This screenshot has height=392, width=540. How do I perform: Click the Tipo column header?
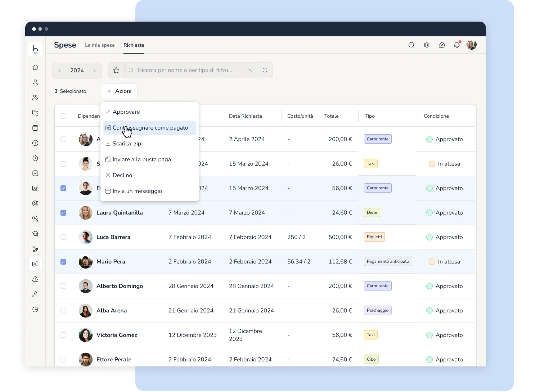coord(370,116)
